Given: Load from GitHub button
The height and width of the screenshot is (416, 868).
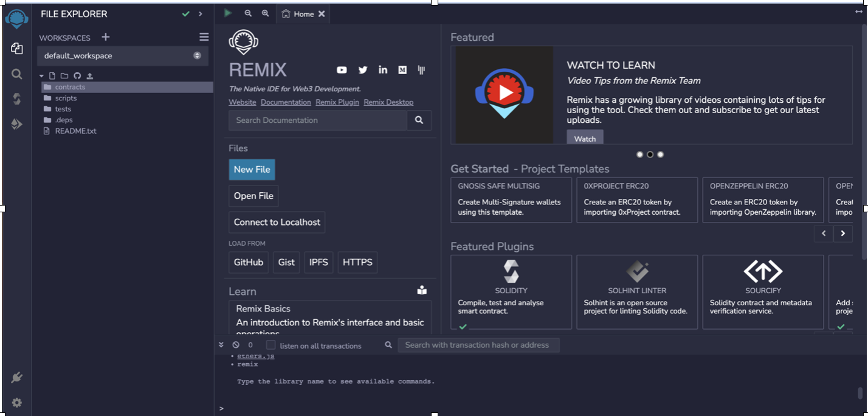Looking at the screenshot, I should (249, 262).
